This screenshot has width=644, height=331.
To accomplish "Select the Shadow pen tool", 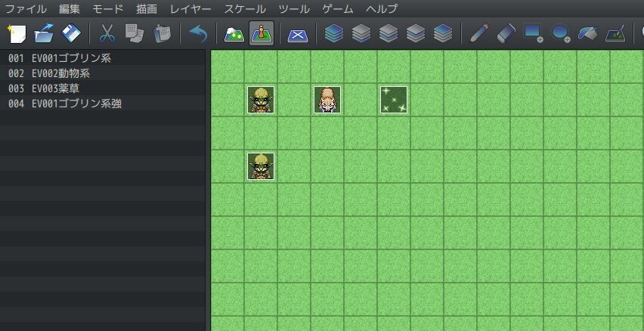I will click(x=615, y=34).
